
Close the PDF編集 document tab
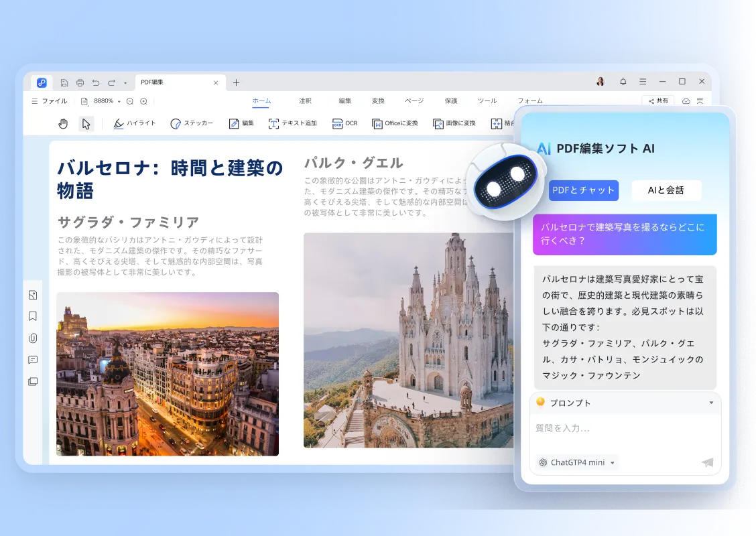pyautogui.click(x=216, y=83)
